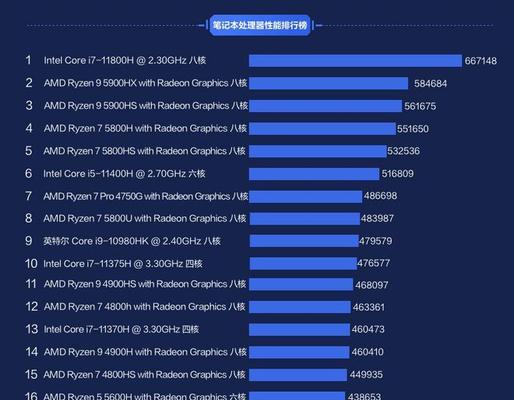514x400 pixels.
Task: Click the bar for Intel Core i7-11800H
Action: tap(355, 61)
